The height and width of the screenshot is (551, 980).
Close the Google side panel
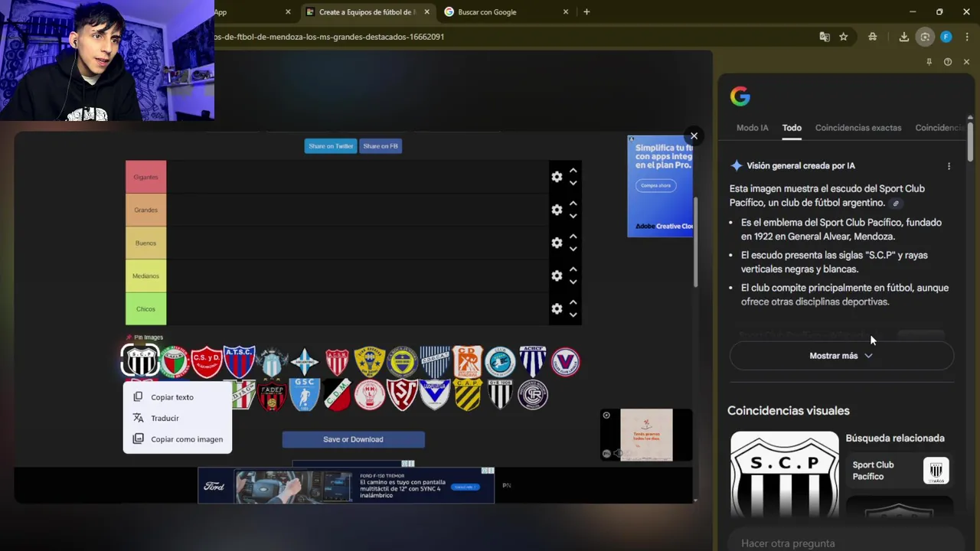[966, 62]
